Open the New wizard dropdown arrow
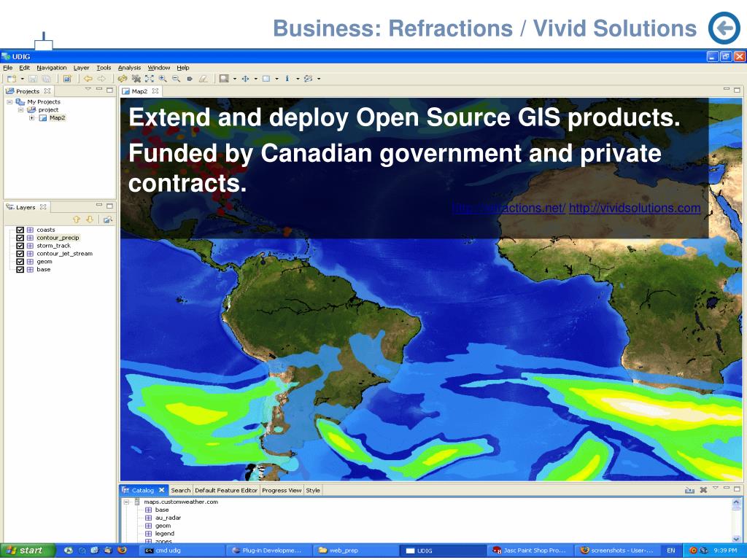The height and width of the screenshot is (560, 747). coord(22,79)
